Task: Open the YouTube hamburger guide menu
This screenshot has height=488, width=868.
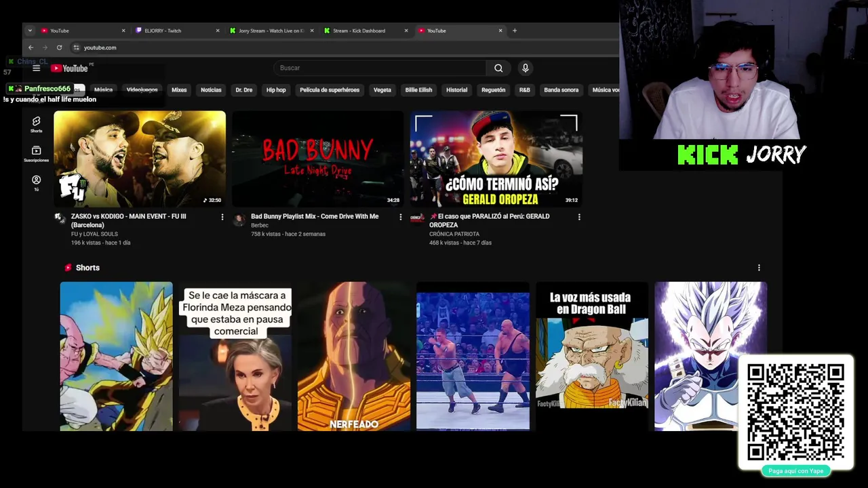Action: coord(37,68)
